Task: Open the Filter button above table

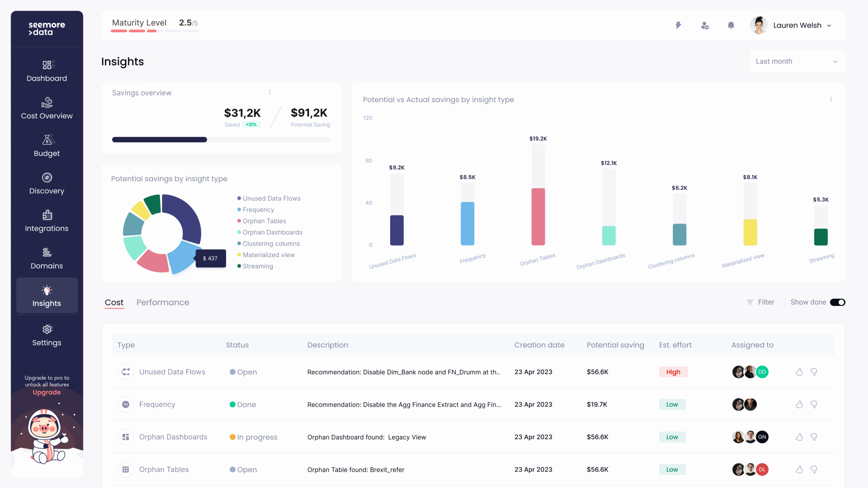Action: coord(761,302)
